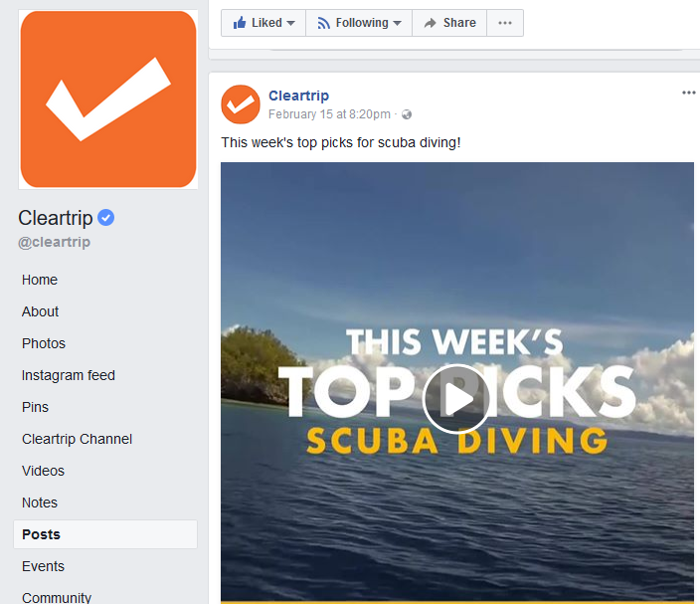This screenshot has width=700, height=604.
Task: Expand the Liked dropdown arrow
Action: [290, 23]
